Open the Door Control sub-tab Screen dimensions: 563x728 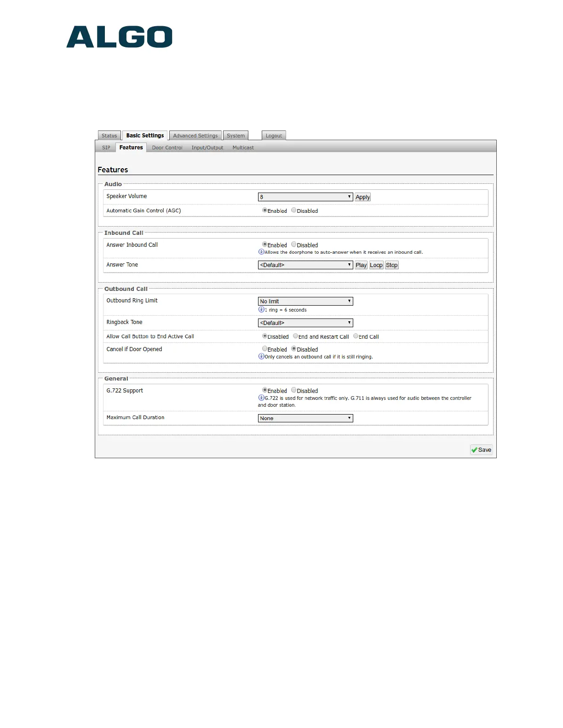pyautogui.click(x=167, y=148)
